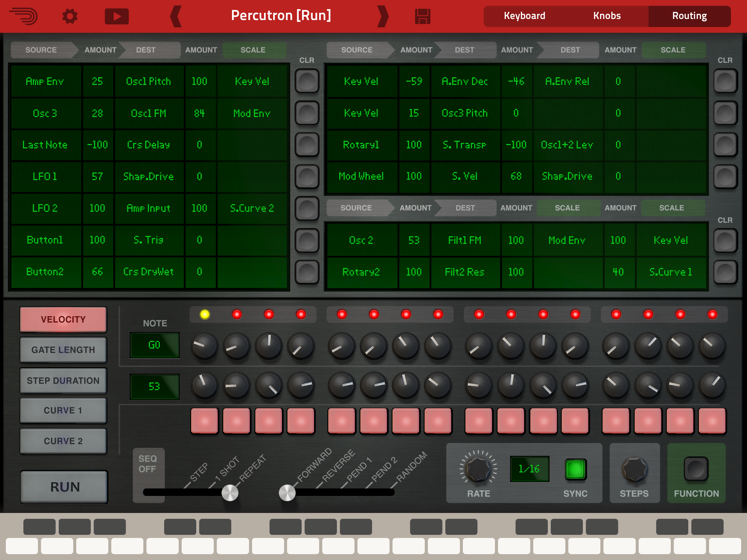Click the G0 note value field
The image size is (747, 560).
coord(155,345)
